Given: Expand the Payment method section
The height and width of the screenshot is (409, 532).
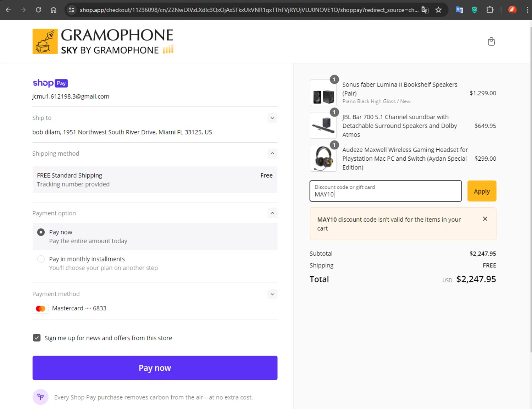Looking at the screenshot, I should click(272, 294).
